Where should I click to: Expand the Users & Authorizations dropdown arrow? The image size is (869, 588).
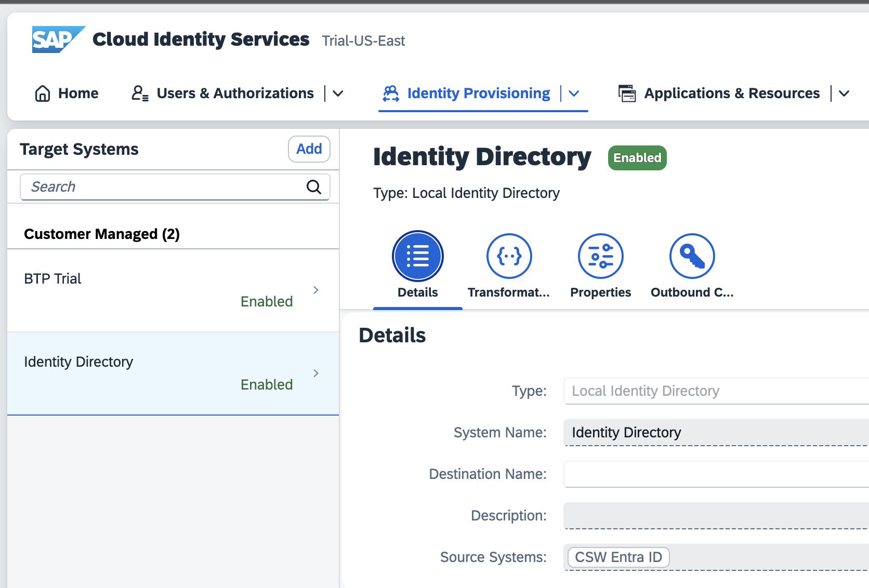[x=338, y=93]
